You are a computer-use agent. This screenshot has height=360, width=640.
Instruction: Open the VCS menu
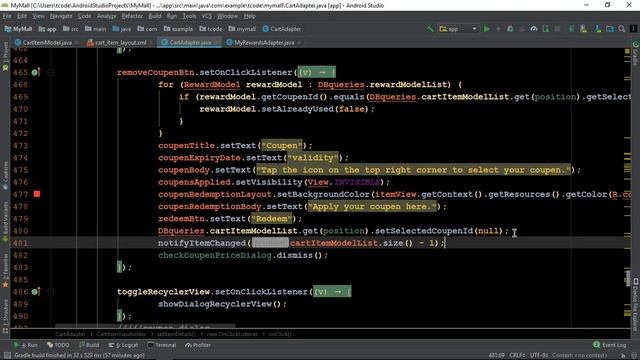[x=207, y=16]
